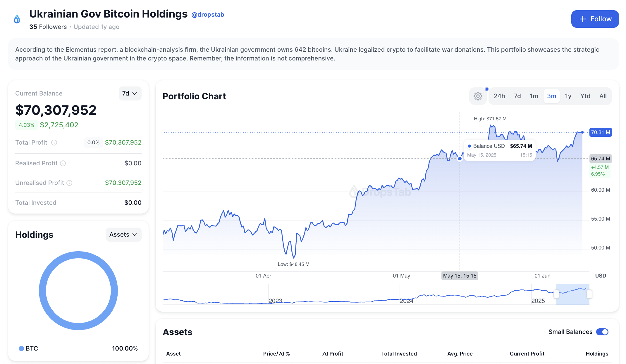Click the Follow button
This screenshot has height=364, width=626.
595,19
